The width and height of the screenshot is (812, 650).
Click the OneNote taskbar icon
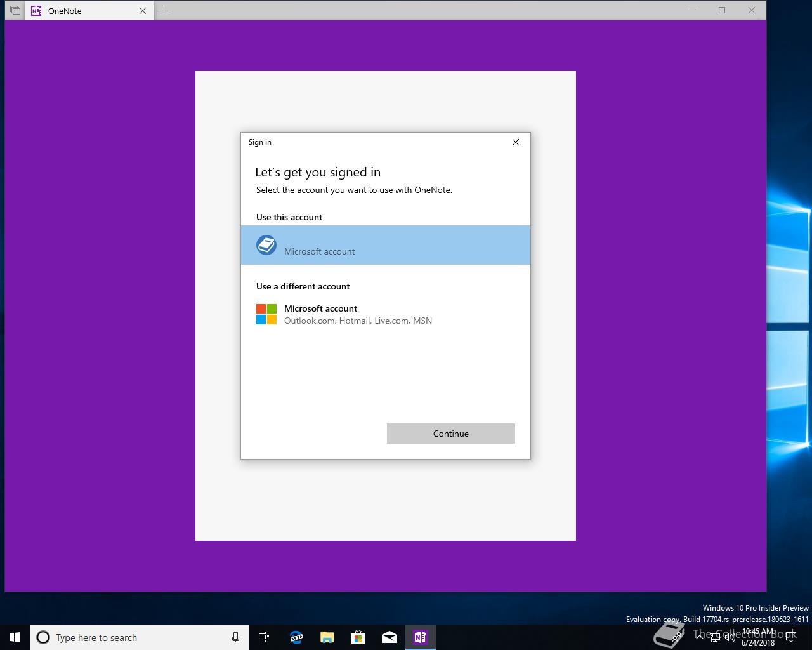tap(421, 637)
